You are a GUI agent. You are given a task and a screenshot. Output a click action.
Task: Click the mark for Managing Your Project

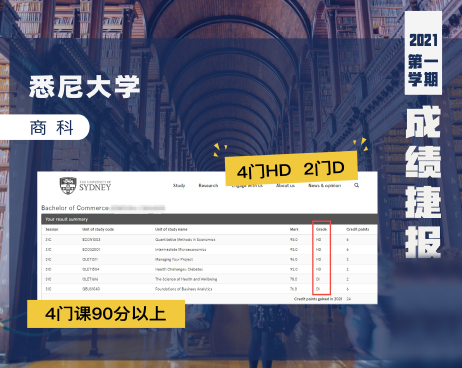(294, 259)
